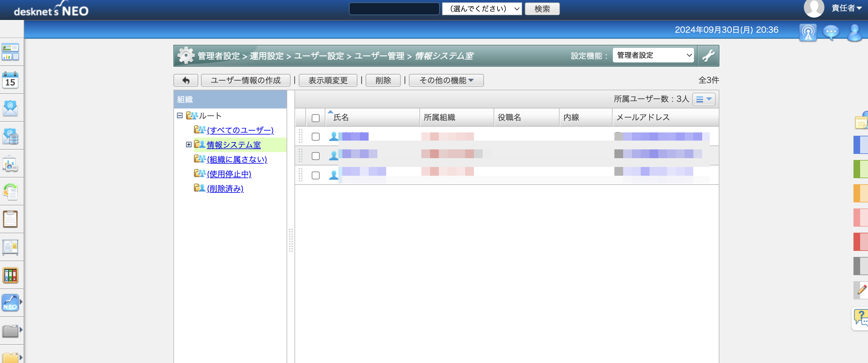Open the (使用停止中) organization link

click(229, 174)
